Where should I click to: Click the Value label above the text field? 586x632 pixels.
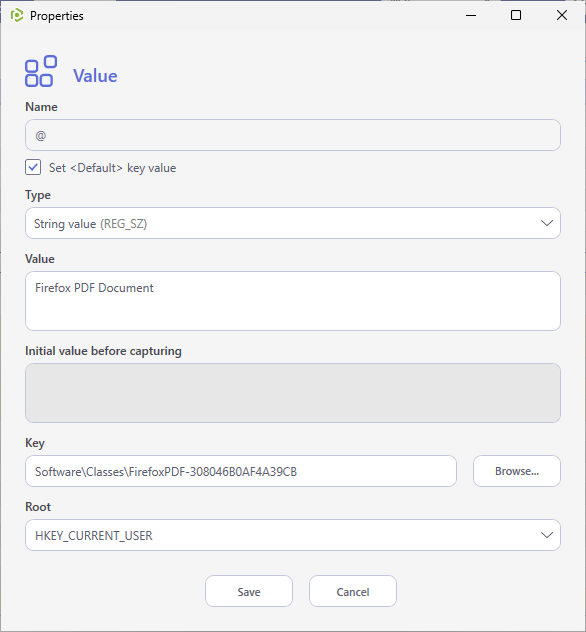click(x=39, y=259)
